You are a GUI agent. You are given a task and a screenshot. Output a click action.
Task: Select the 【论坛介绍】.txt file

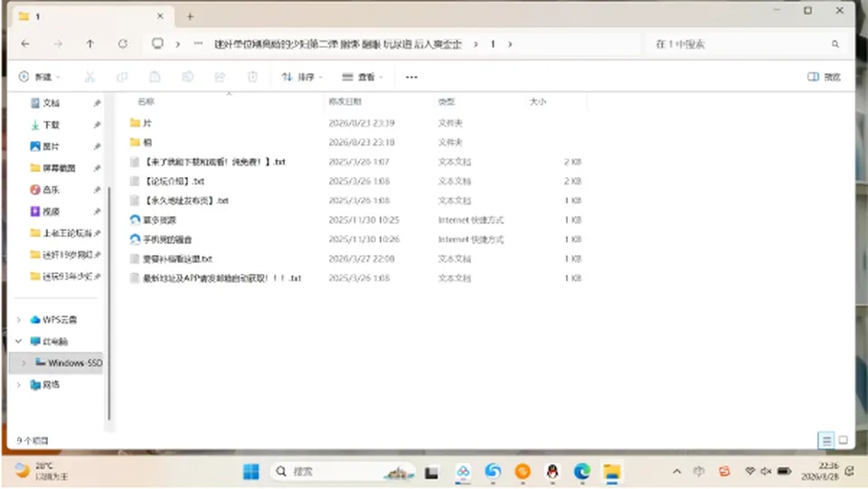(356, 181)
